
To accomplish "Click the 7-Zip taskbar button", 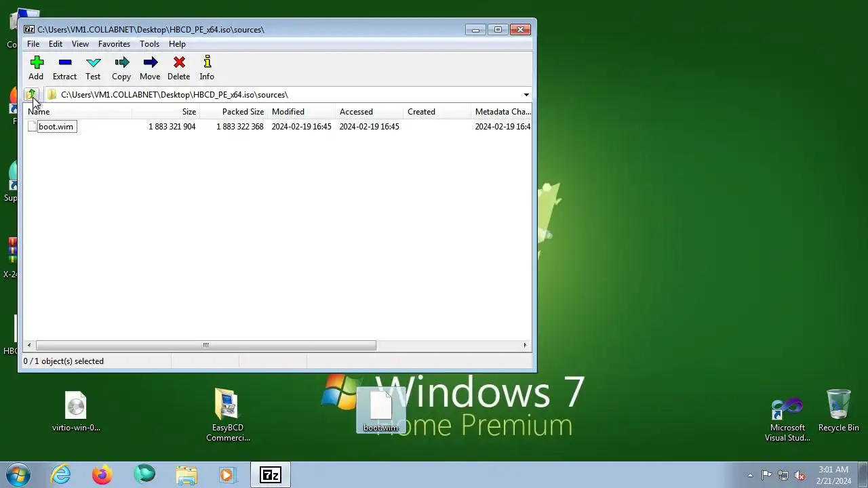I will [271, 475].
